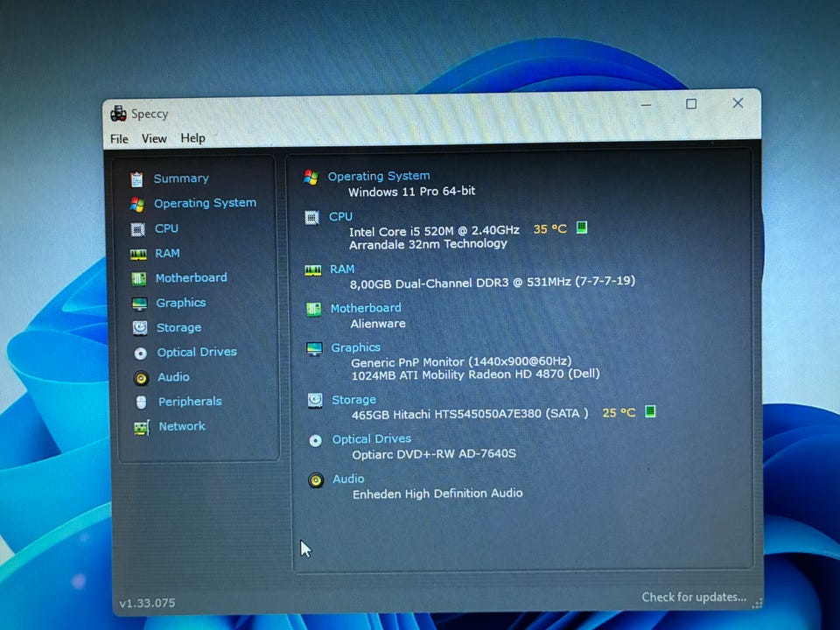Click the green storage temperature indicator icon
Viewport: 840px width, 630px height.
pyautogui.click(x=650, y=411)
